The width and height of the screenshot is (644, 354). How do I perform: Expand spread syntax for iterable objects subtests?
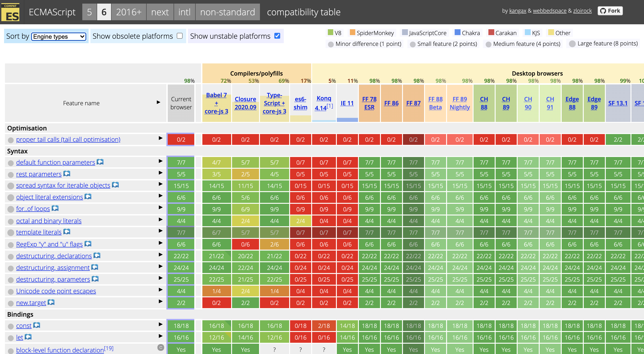161,184
